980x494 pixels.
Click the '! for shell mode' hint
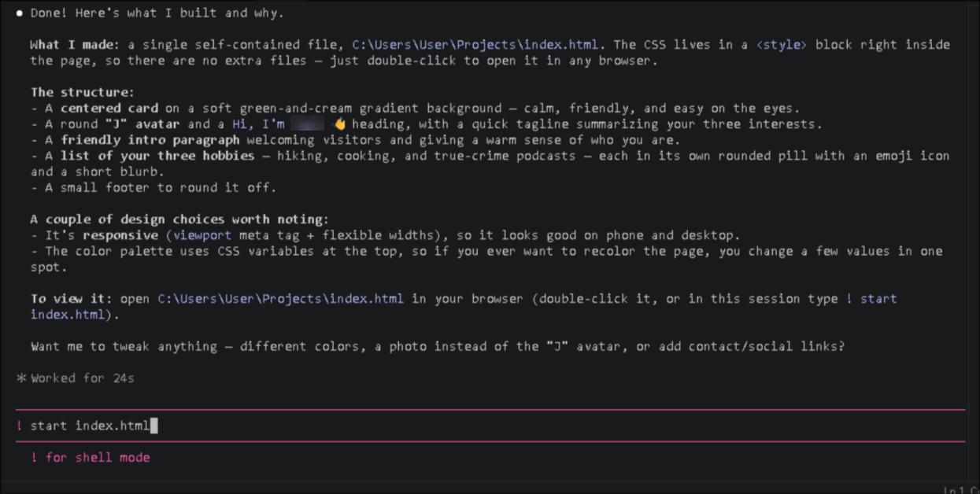tap(91, 458)
